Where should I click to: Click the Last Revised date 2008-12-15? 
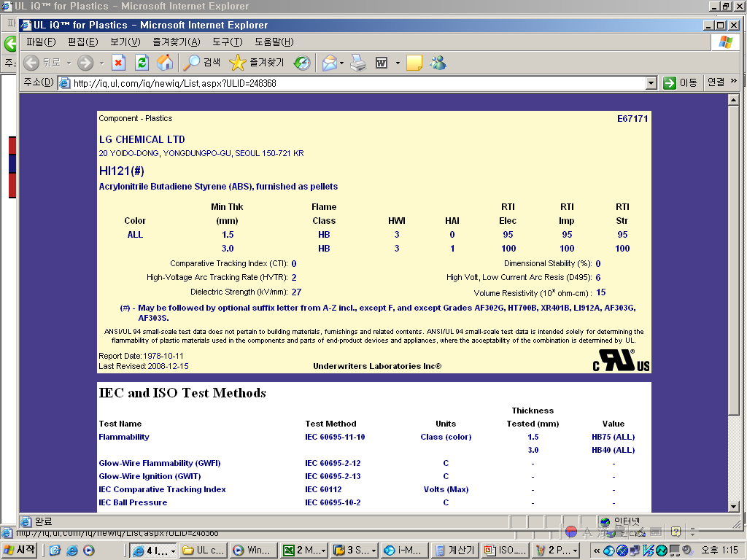point(168,366)
